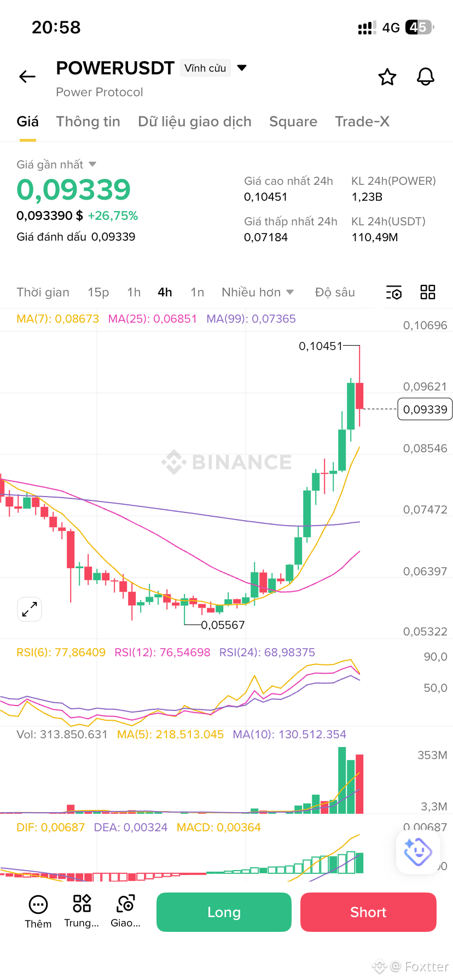The image size is (453, 980).
Task: Tap the POWERUSDT pair title
Action: [115, 68]
